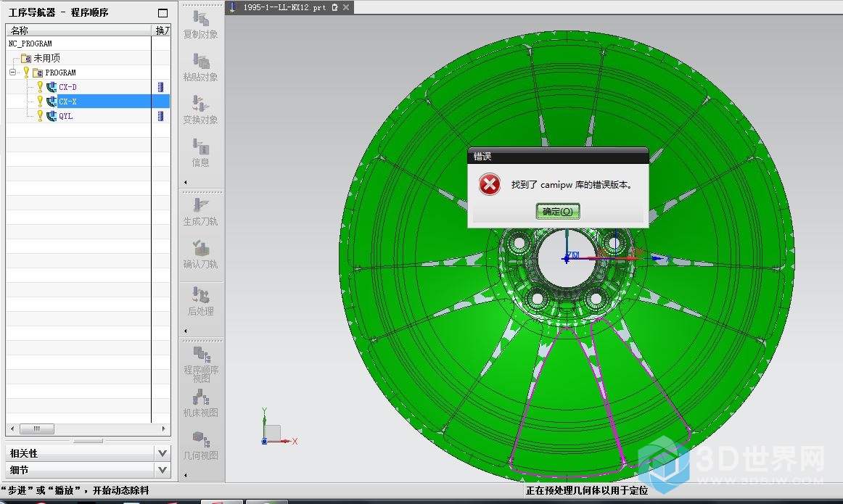Close the 1995-1--LL-NX12.prt tab
Screen dimensions: 843x504
pos(346,7)
